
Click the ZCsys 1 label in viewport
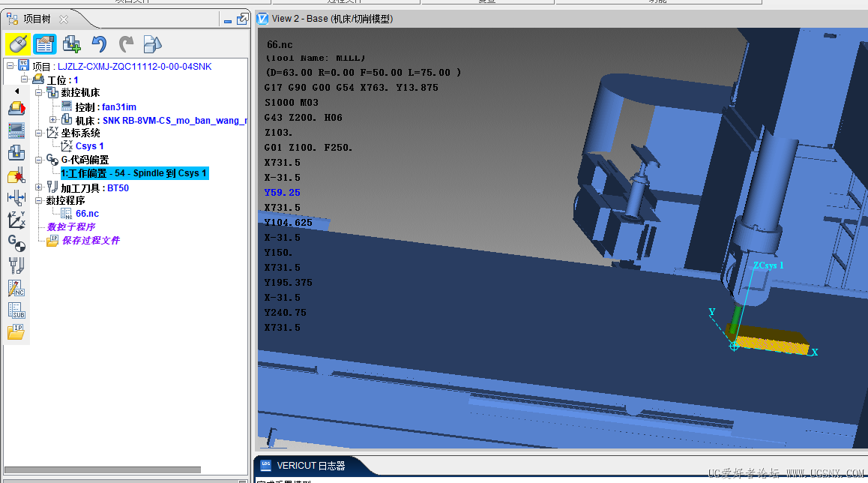768,265
